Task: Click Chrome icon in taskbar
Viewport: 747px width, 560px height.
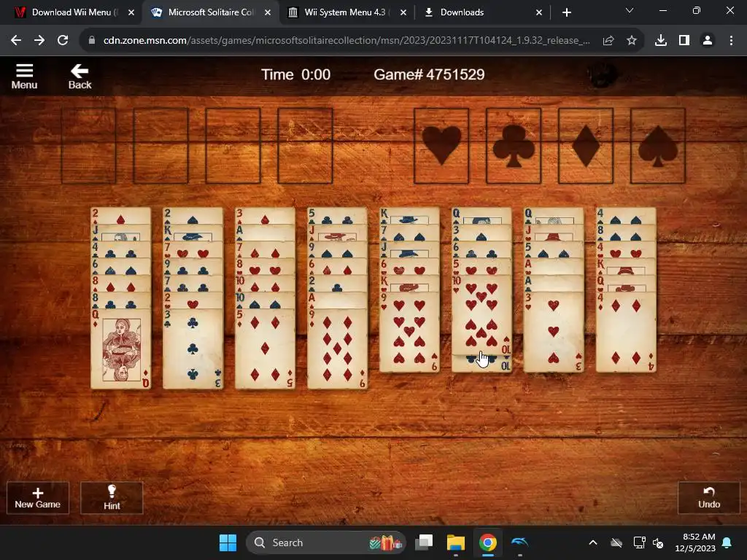Action: click(487, 542)
